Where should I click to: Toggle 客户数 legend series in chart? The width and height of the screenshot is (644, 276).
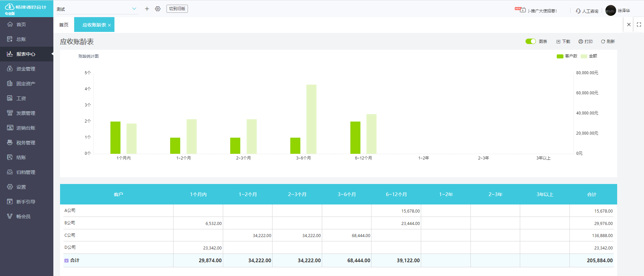click(x=567, y=56)
